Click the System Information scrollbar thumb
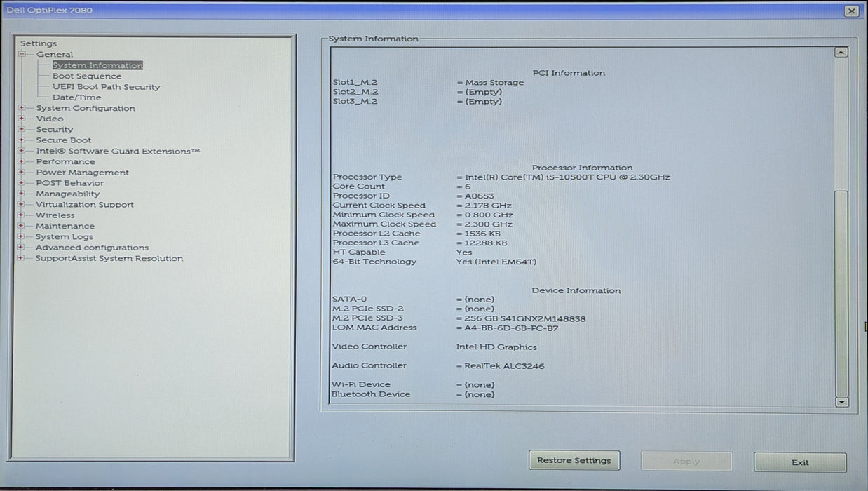The height and width of the screenshot is (491, 868). [x=841, y=292]
